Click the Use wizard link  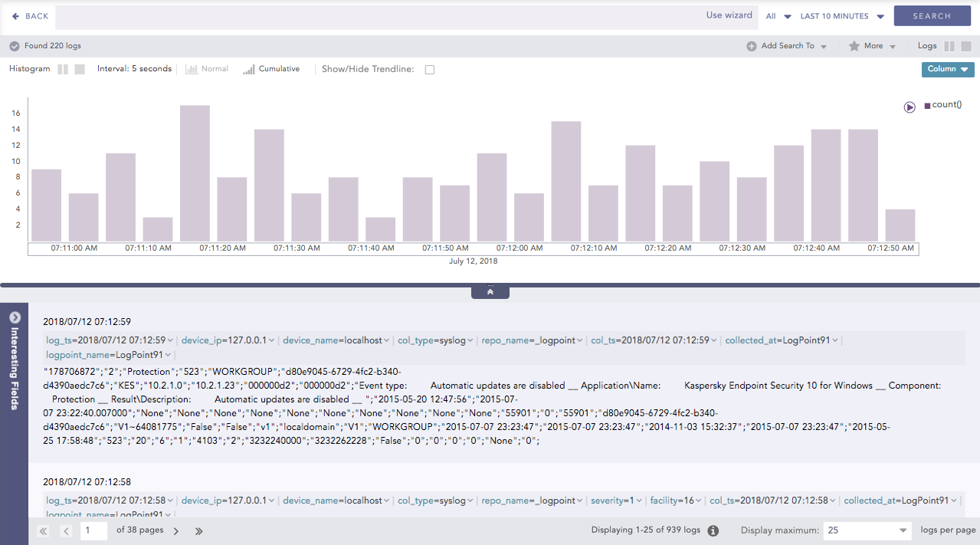(729, 15)
